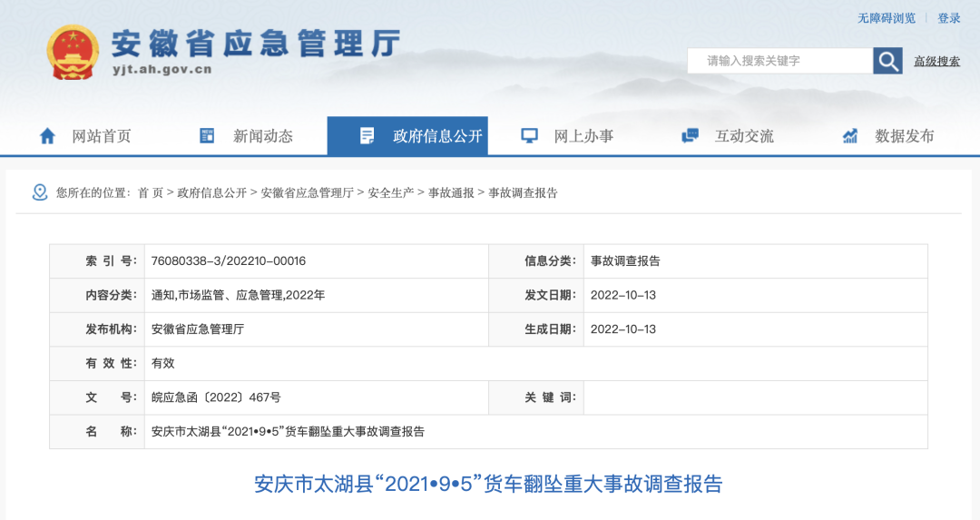Screen dimensions: 980x520
Task: Click the chart icon beside 数据发布
Action: 850,135
